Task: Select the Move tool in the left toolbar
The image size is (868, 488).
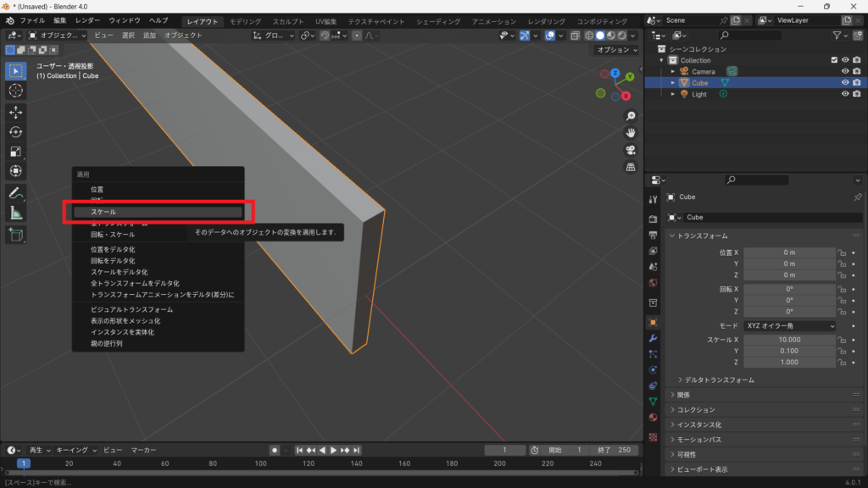Action: click(x=16, y=112)
